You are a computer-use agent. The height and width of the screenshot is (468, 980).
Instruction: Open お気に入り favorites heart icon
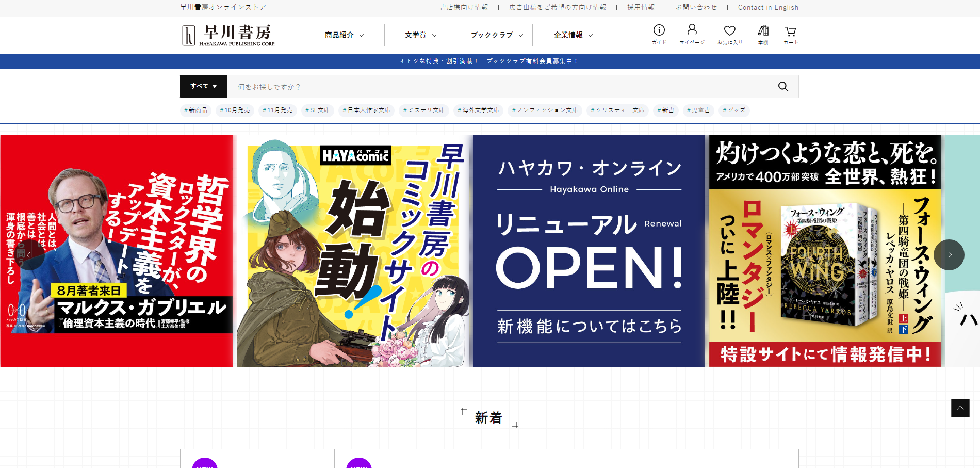(x=729, y=34)
